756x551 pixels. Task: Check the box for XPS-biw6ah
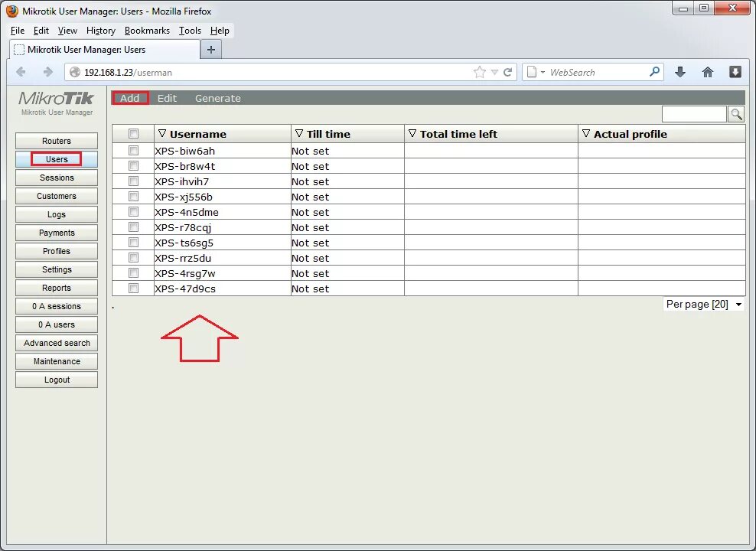coord(134,151)
